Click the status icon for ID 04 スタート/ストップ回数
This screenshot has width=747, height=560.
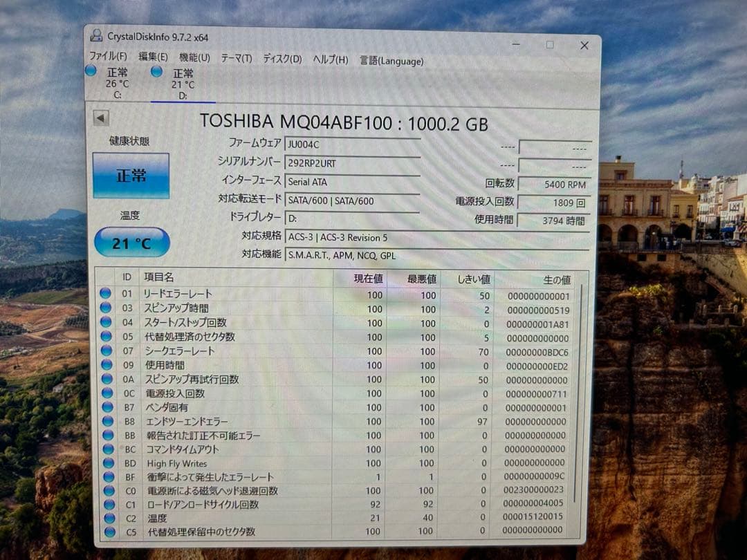tap(106, 322)
